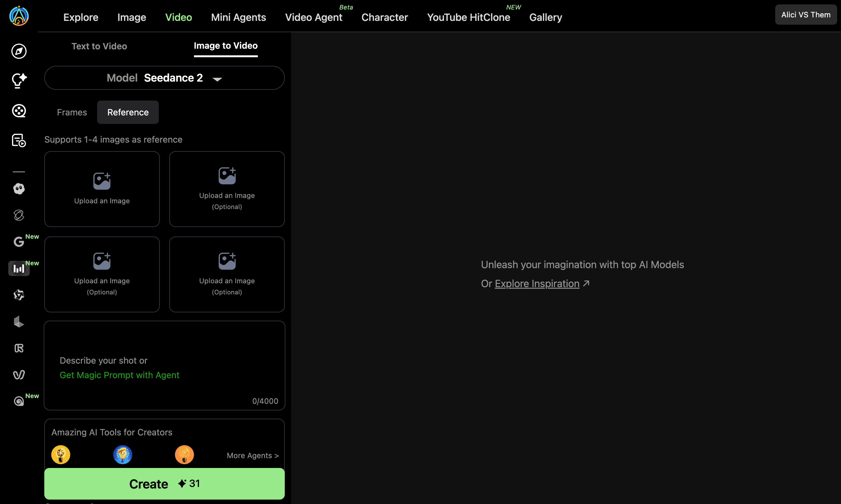Viewport: 841px width, 504px height.
Task: Open the bar chart tool marked New
Action: point(19,268)
